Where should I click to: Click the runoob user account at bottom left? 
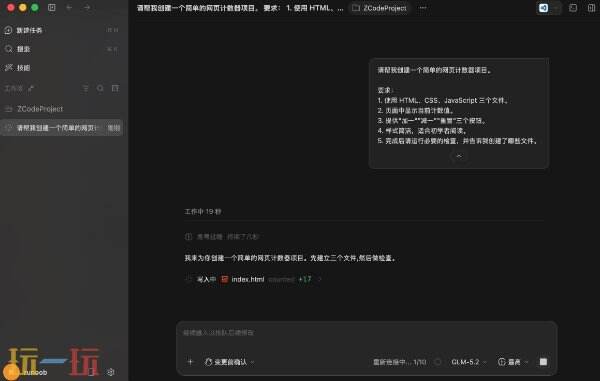click(27, 372)
